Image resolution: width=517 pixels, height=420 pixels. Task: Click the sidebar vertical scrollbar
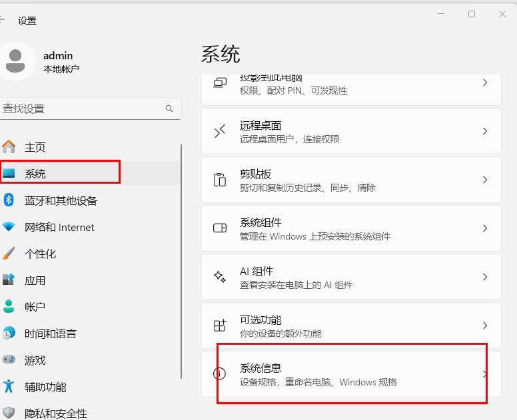click(181, 262)
